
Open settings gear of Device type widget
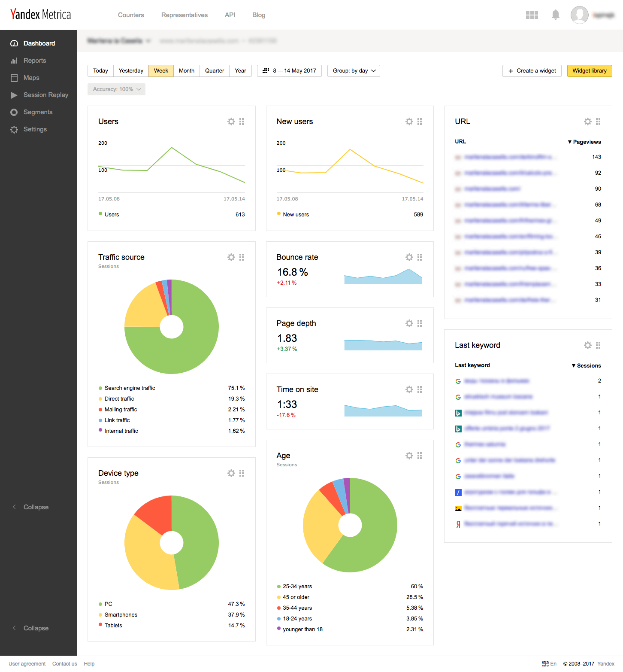[231, 473]
